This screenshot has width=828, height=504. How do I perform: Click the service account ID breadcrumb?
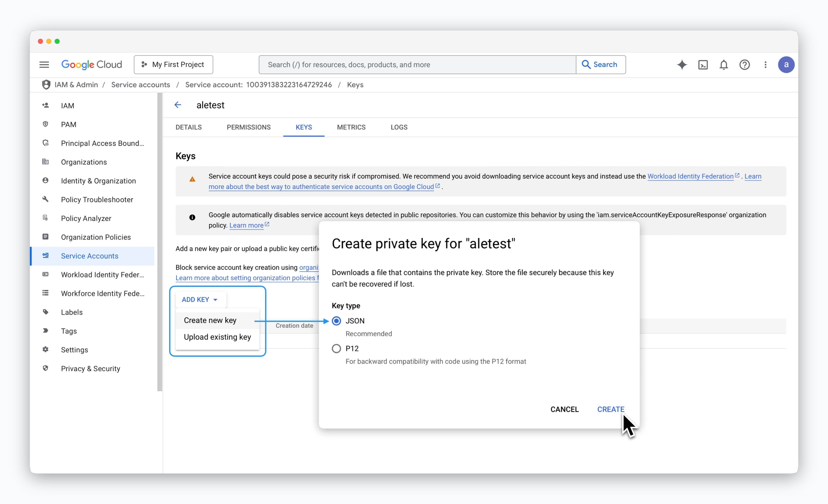259,85
